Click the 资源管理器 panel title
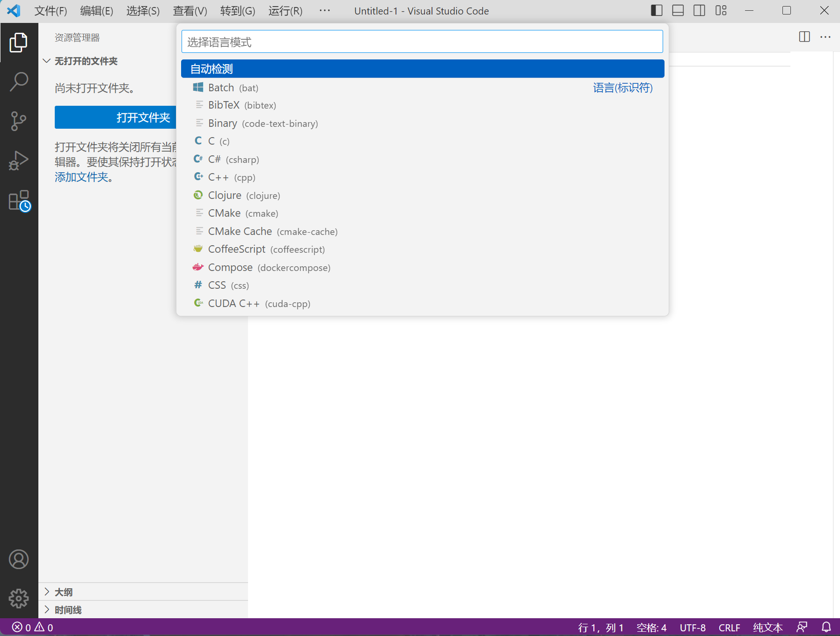 tap(77, 37)
